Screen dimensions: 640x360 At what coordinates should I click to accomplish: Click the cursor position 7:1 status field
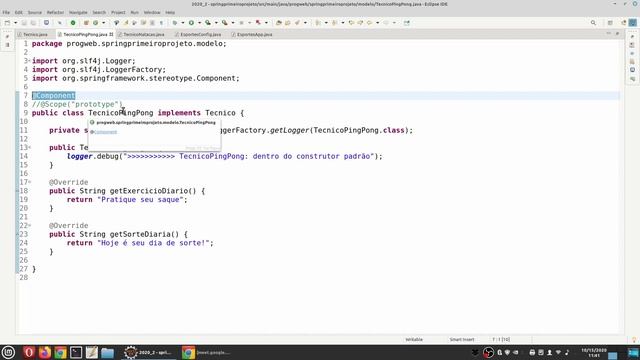pos(501,340)
